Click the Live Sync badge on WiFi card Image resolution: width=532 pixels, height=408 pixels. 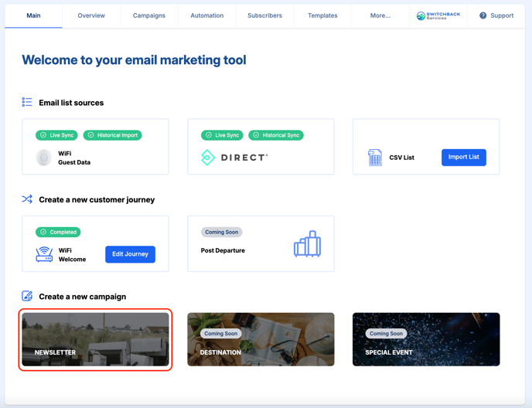point(57,135)
